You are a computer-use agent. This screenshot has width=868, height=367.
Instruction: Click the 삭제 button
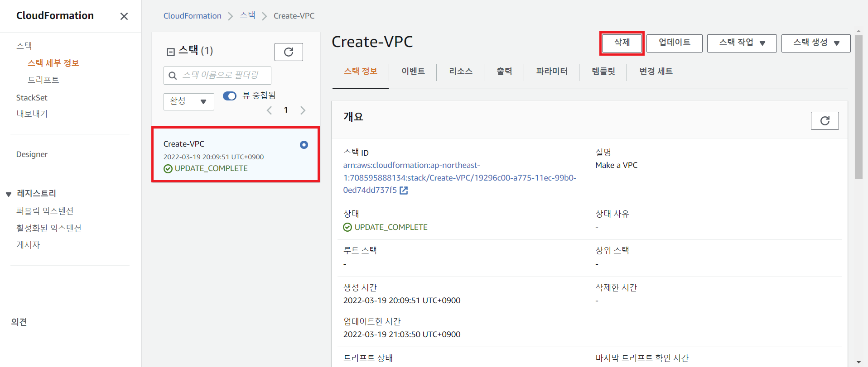click(x=622, y=43)
